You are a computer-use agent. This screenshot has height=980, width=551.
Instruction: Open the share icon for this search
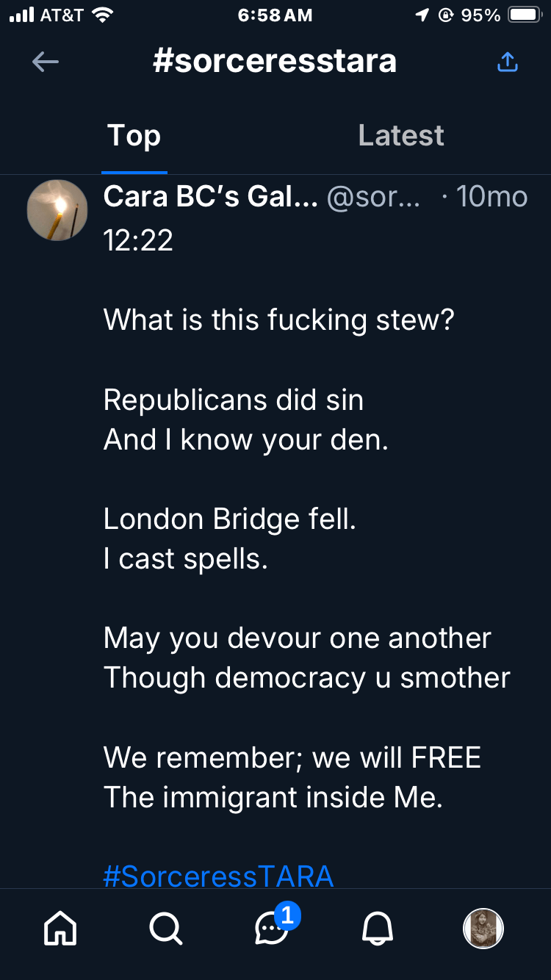[508, 62]
